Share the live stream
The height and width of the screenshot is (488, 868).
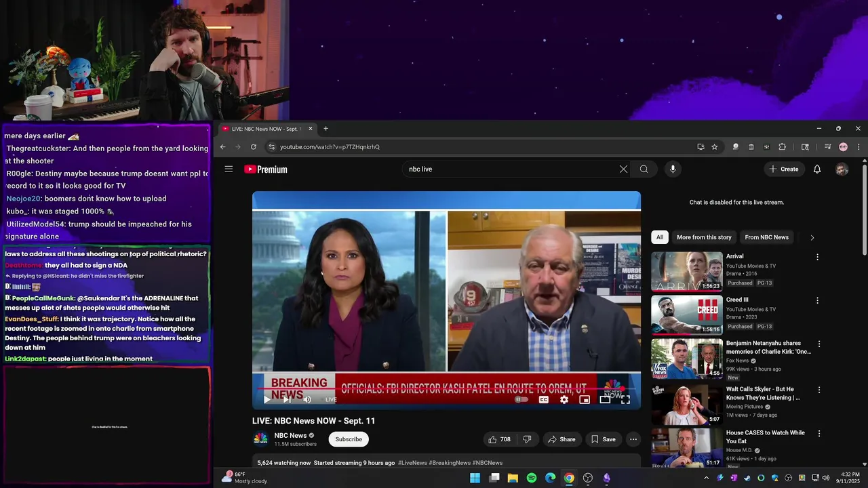click(561, 439)
